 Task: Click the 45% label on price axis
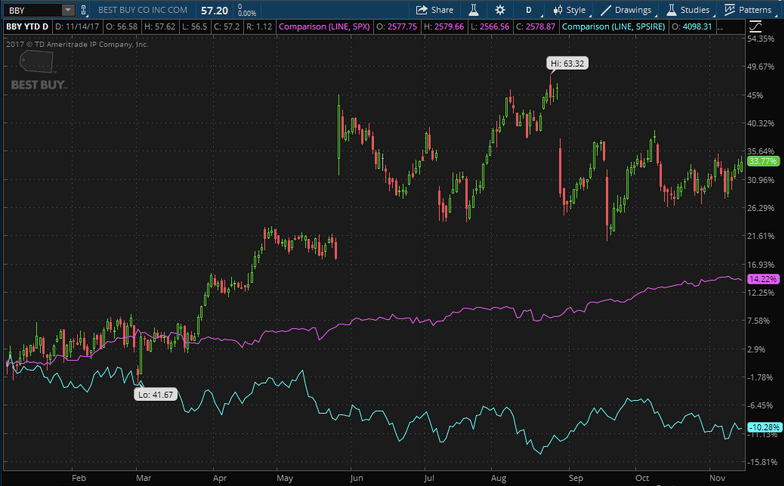[x=755, y=95]
